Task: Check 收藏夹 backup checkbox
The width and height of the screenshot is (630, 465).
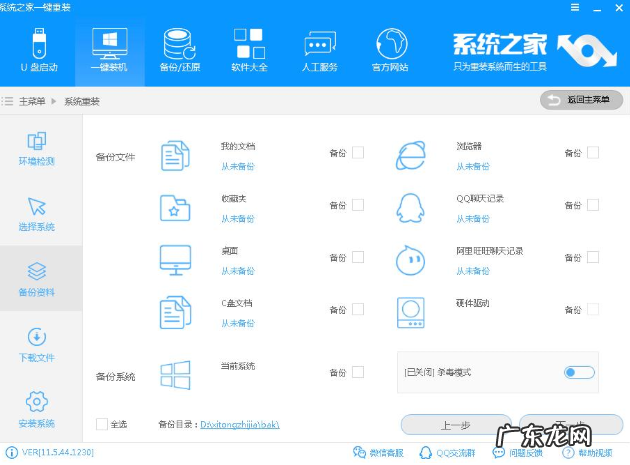Action: click(x=358, y=205)
